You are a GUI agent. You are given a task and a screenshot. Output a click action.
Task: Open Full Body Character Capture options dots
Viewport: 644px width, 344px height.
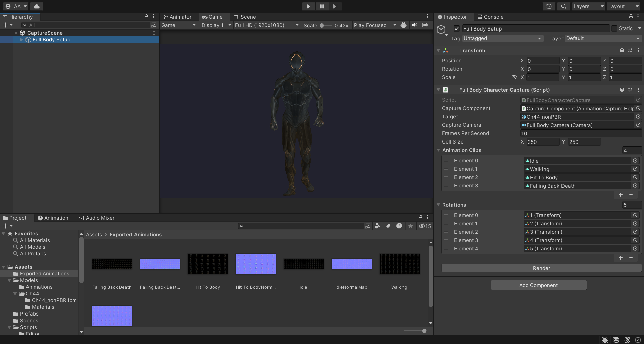coord(639,90)
